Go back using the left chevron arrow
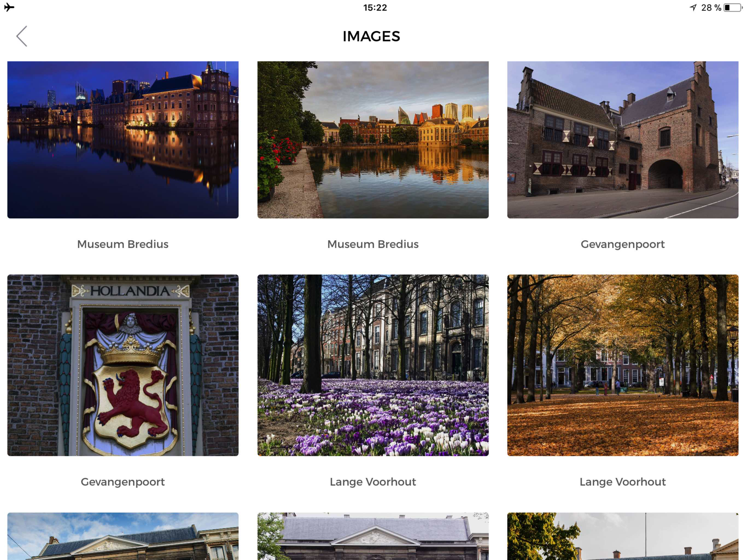 click(x=22, y=36)
